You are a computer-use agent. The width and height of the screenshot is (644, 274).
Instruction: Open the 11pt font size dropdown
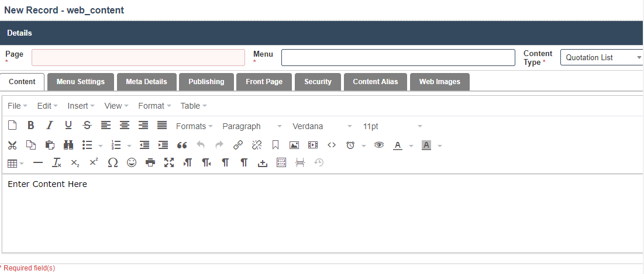(x=392, y=126)
